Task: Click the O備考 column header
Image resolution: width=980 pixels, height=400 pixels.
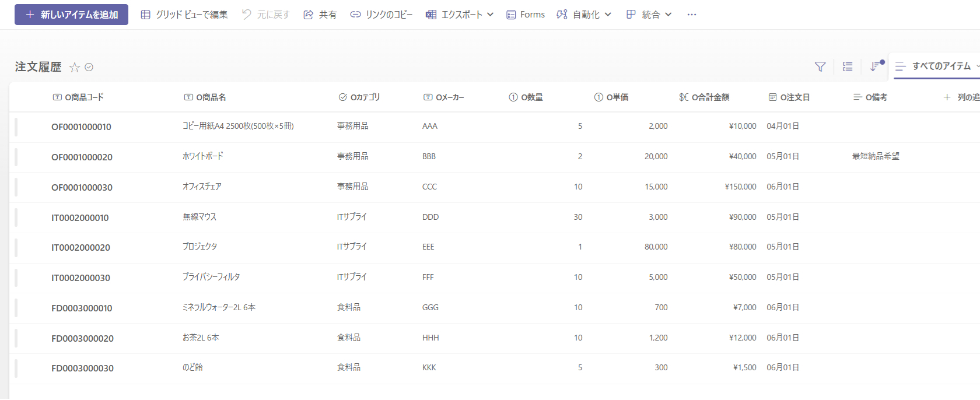Action: 870,97
